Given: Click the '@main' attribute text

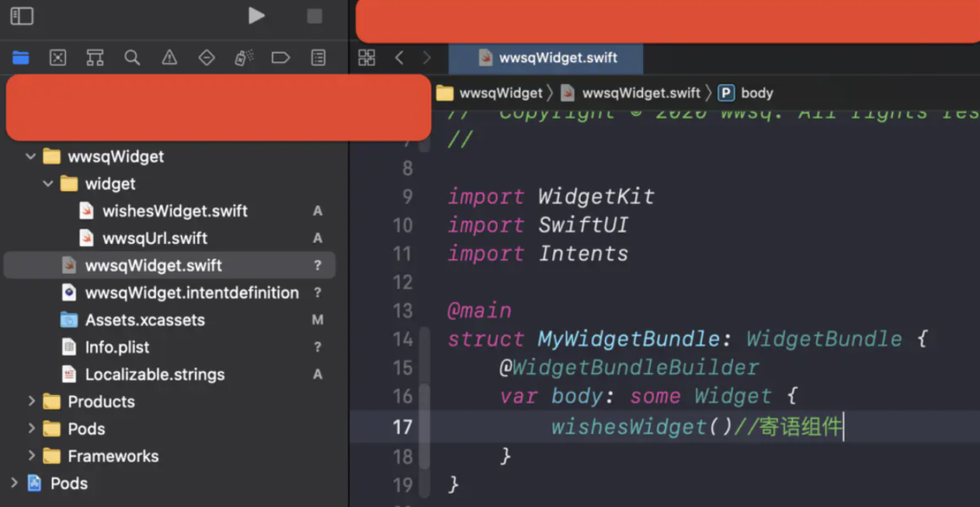Looking at the screenshot, I should coord(479,311).
